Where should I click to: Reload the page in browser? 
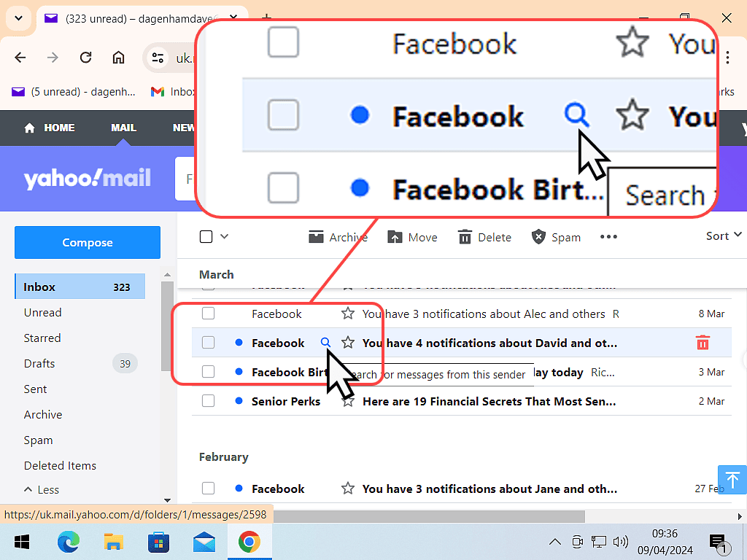click(x=85, y=58)
